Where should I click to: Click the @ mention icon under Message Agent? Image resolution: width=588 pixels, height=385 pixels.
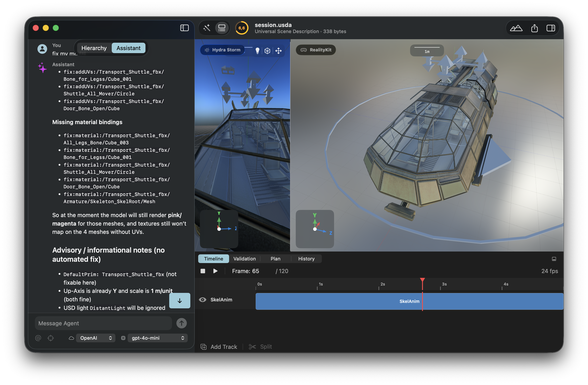38,338
